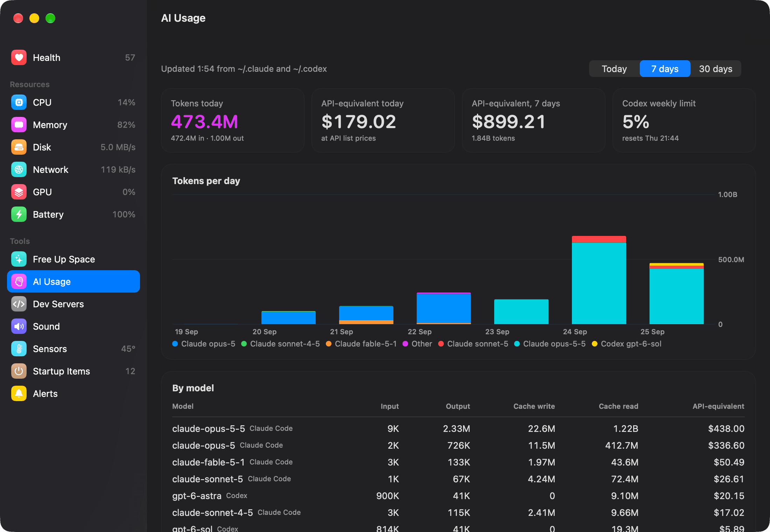
Task: Select the CPU chip icon
Action: [19, 102]
